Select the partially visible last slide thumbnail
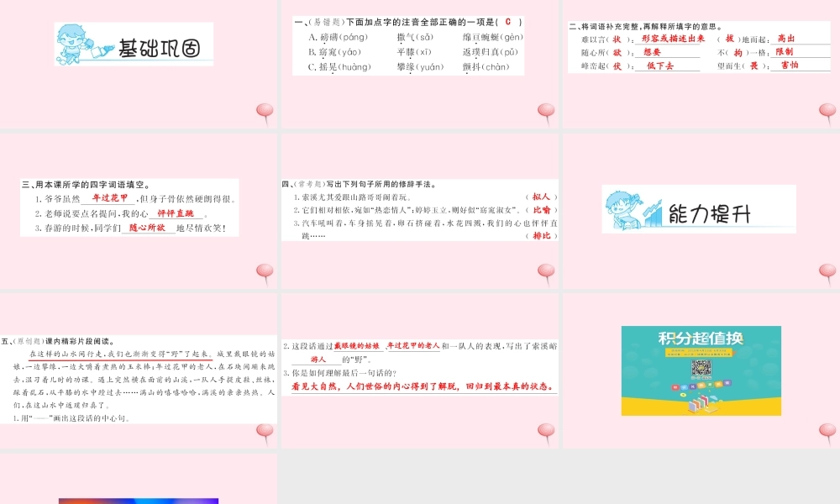840x504 pixels. pyautogui.click(x=139, y=479)
